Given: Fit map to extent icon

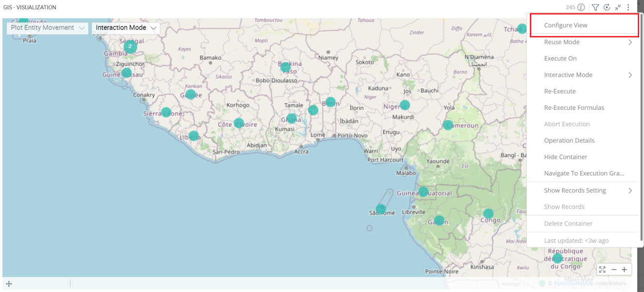Looking at the screenshot, I should (x=603, y=270).
